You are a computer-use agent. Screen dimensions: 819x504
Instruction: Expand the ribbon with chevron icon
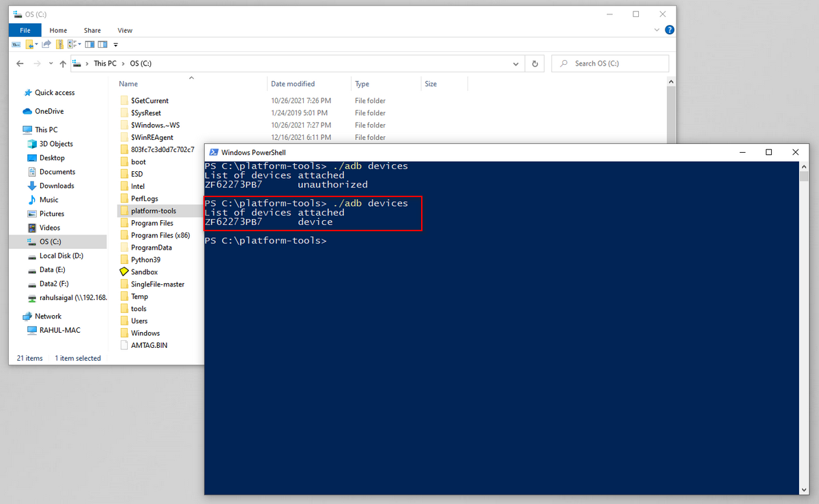(x=657, y=30)
